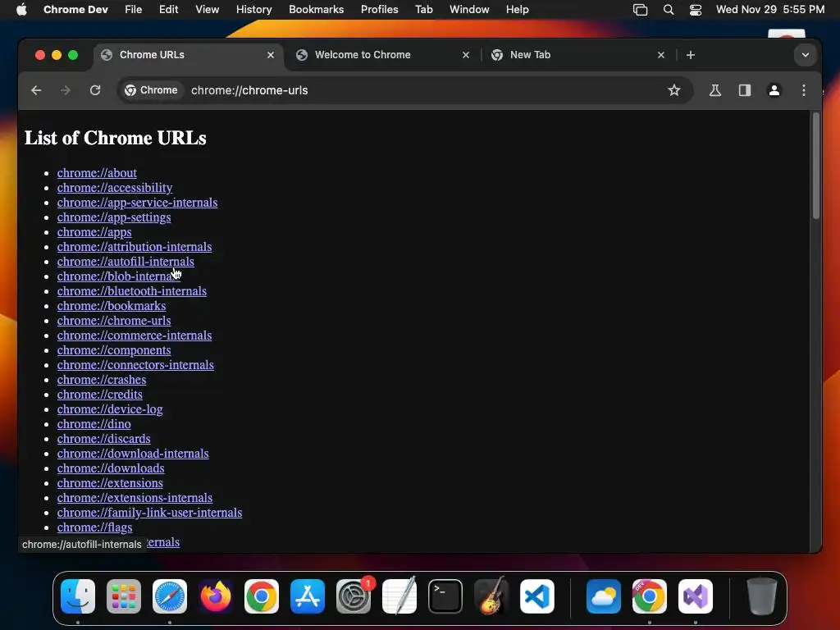Launch Safari from the Dock
Viewport: 840px width, 630px height.
coord(170,596)
